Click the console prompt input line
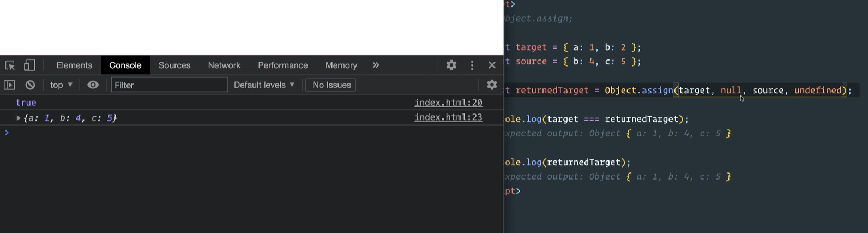The width and height of the screenshot is (868, 233). [x=251, y=133]
